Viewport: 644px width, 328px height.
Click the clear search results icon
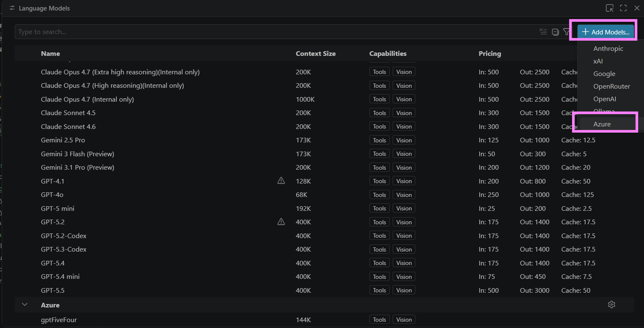point(544,31)
